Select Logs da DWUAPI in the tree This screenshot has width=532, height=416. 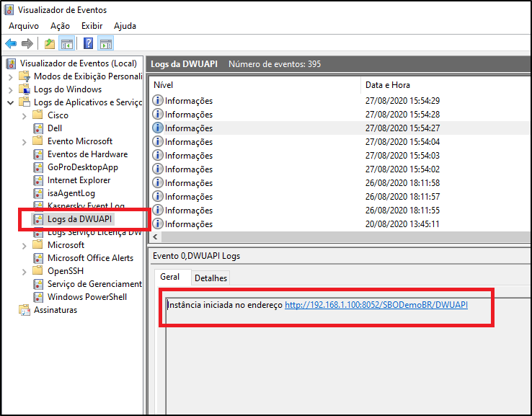pyautogui.click(x=80, y=219)
